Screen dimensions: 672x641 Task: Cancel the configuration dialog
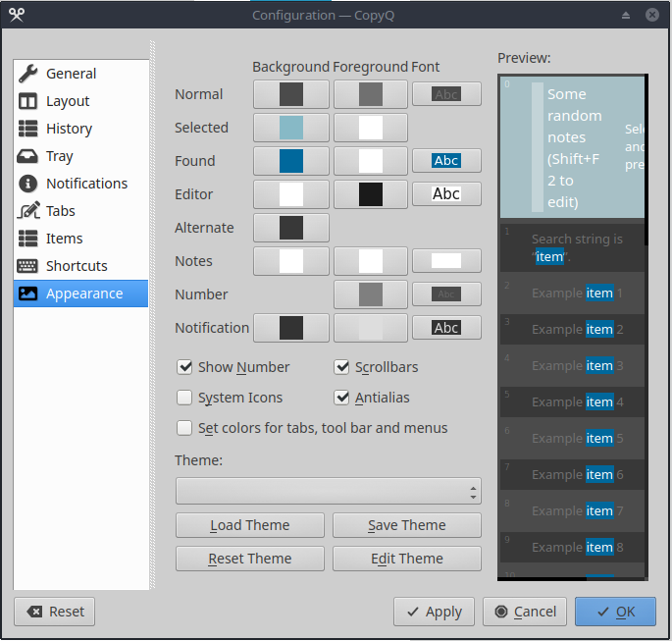pyautogui.click(x=525, y=612)
